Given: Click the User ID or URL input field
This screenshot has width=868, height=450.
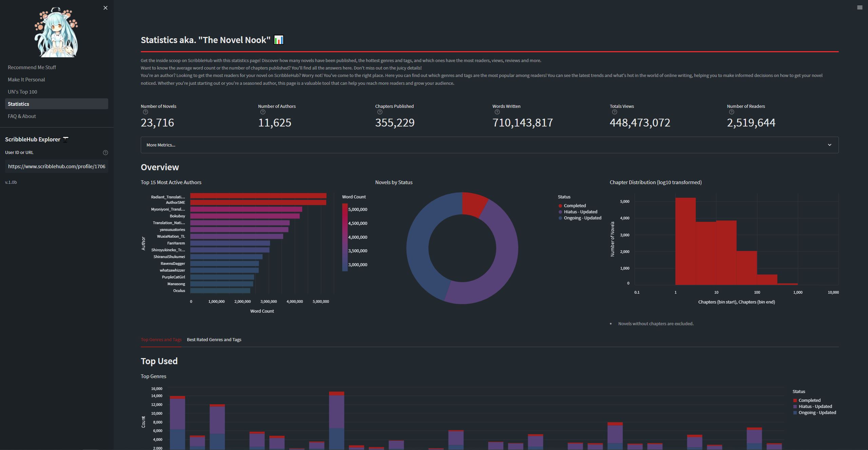Looking at the screenshot, I should 56,167.
